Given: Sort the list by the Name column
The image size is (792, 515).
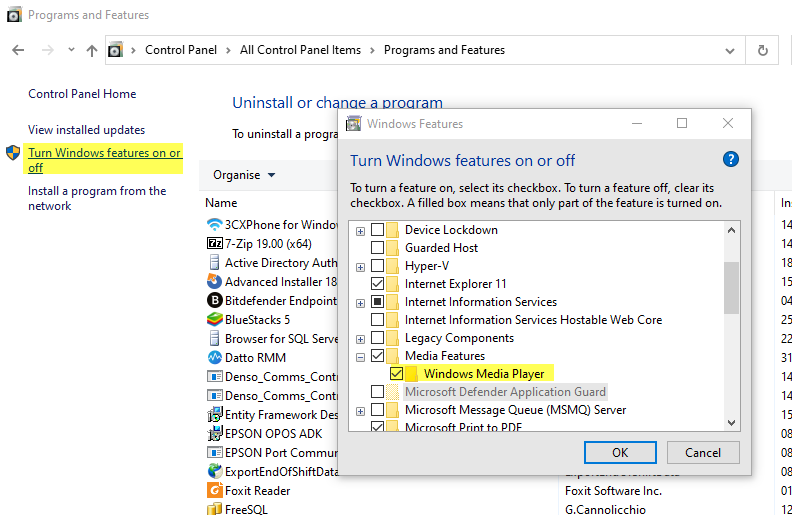Looking at the screenshot, I should [221, 203].
